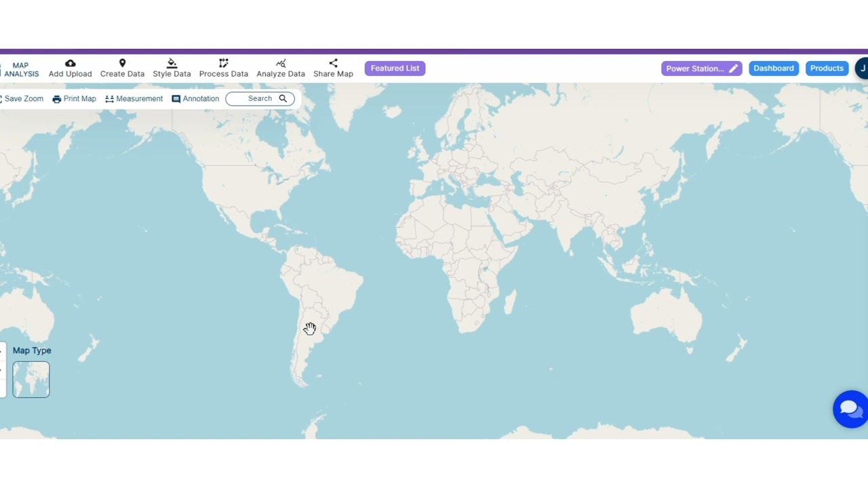This screenshot has height=488, width=868.
Task: Click into the Search field
Action: (x=260, y=99)
